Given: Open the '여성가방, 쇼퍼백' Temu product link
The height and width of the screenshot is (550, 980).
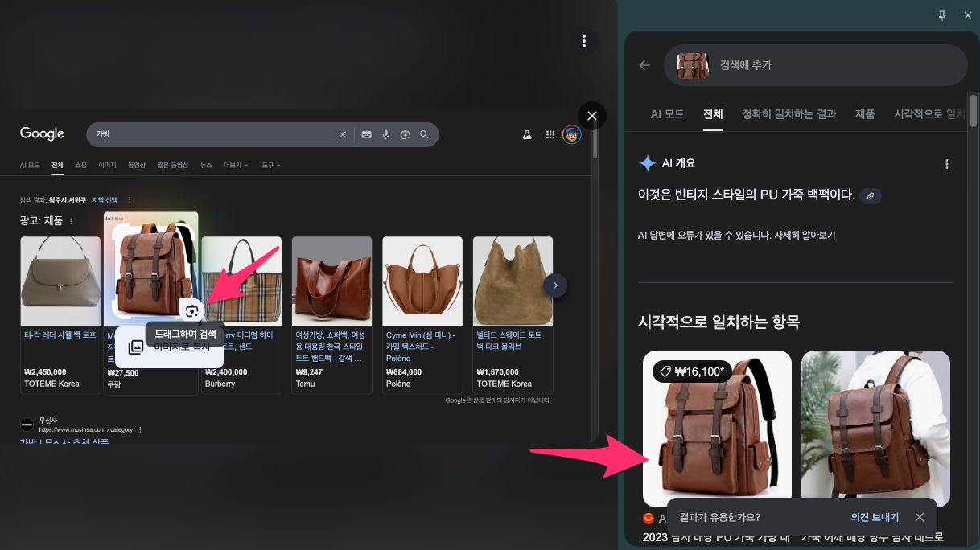Looking at the screenshot, I should tap(330, 347).
